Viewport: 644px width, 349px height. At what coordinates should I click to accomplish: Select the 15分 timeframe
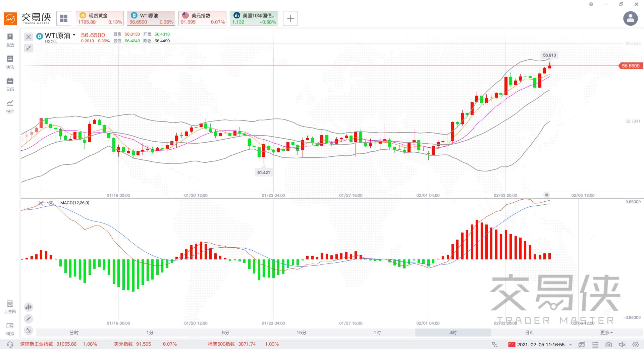click(x=302, y=333)
